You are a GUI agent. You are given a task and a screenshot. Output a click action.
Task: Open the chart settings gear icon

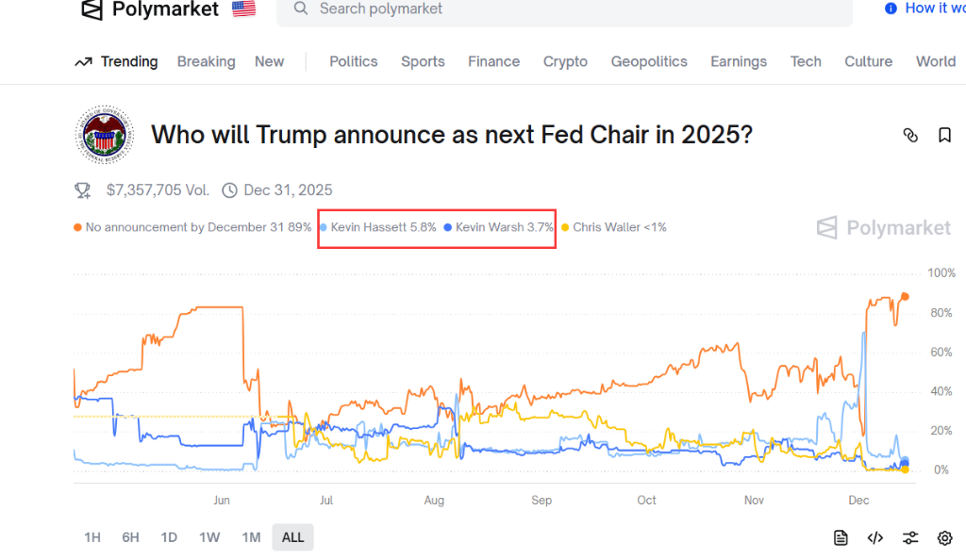point(944,537)
